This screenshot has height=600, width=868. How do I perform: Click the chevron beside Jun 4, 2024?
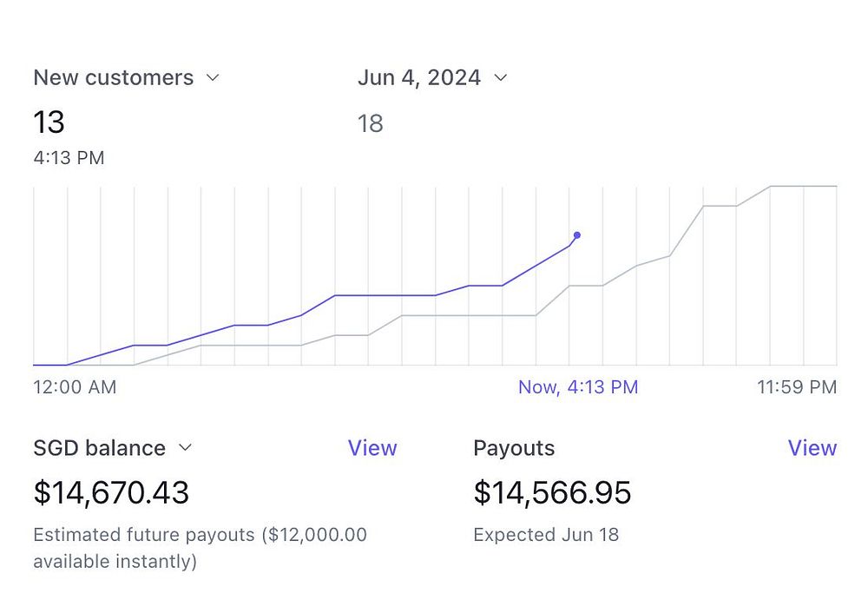tap(500, 78)
